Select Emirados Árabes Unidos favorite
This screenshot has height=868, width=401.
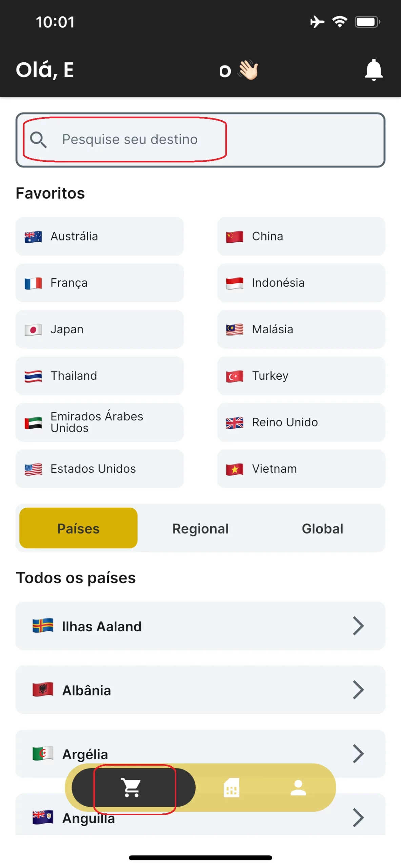tap(99, 422)
